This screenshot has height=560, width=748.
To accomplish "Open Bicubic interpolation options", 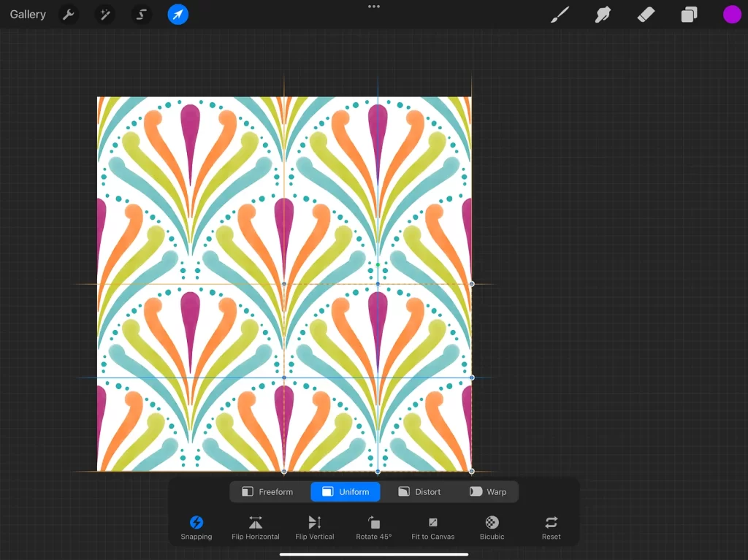I will (x=492, y=528).
